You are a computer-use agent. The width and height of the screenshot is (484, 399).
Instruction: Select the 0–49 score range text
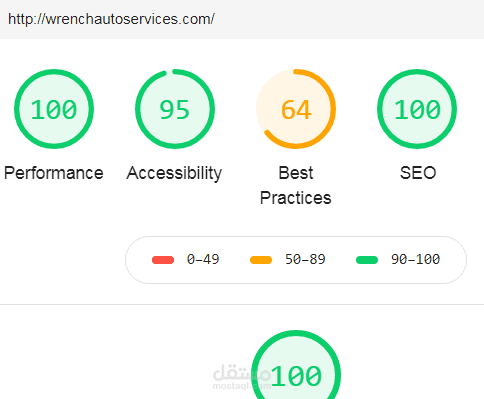click(203, 259)
